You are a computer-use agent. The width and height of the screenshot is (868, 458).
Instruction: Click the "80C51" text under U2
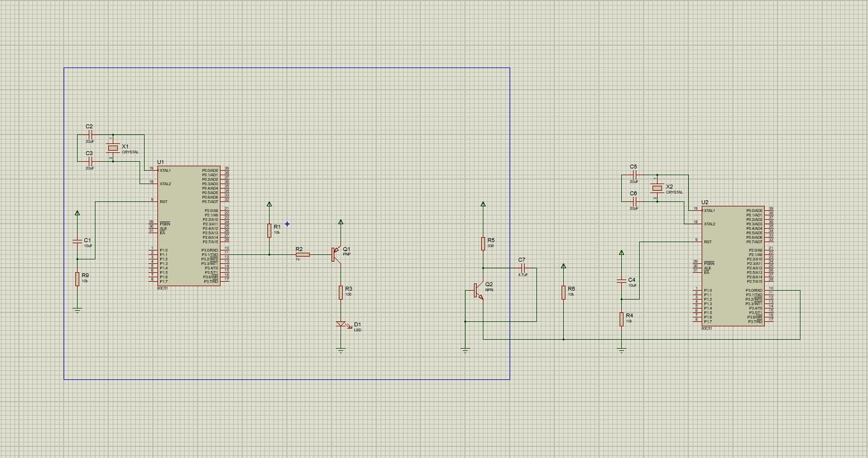[x=706, y=329]
